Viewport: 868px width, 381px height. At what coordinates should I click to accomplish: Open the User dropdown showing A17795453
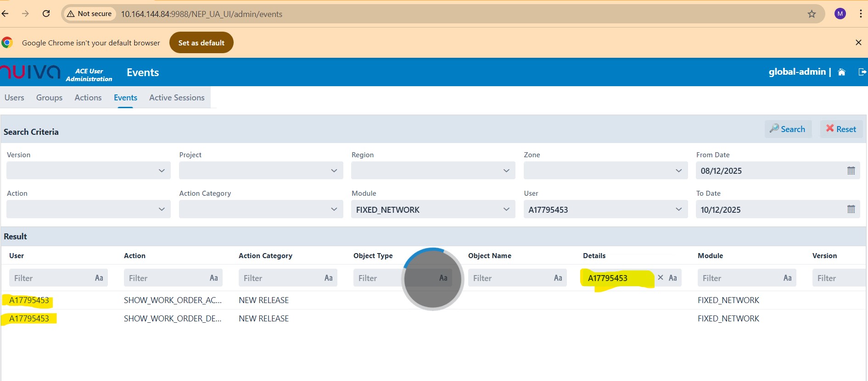[605, 210]
